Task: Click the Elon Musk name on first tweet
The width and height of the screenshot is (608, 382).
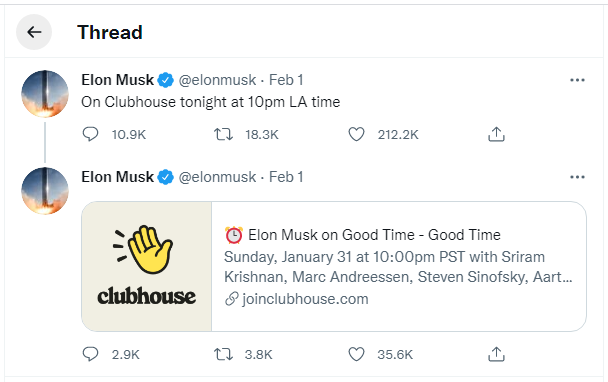Action: (117, 80)
